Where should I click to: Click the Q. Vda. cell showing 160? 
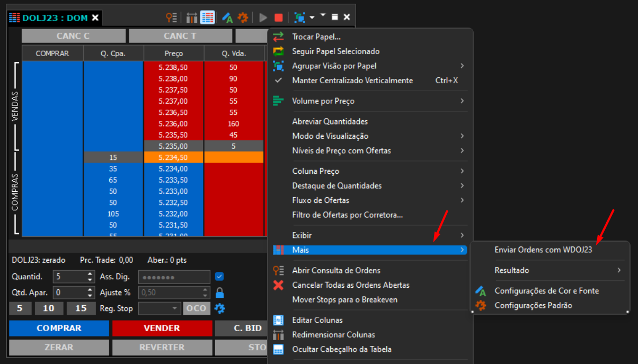point(234,123)
